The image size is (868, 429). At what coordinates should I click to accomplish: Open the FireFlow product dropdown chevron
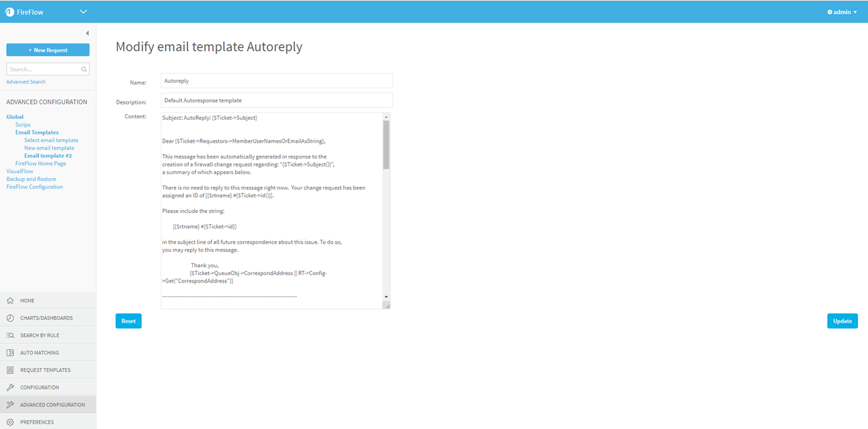click(83, 11)
